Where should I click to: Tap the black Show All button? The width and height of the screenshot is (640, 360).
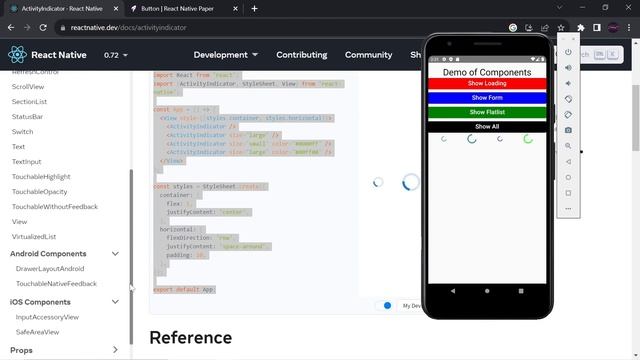[x=487, y=127]
